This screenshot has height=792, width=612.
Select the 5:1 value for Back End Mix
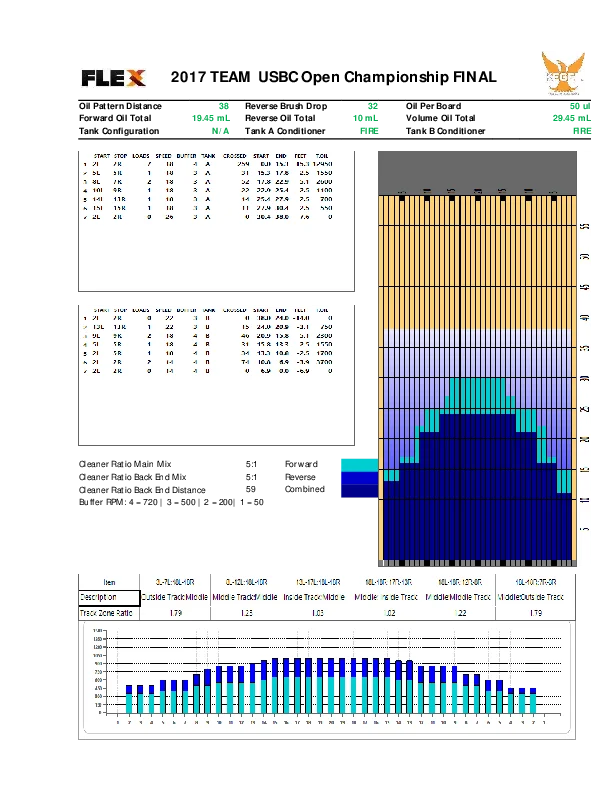[251, 477]
